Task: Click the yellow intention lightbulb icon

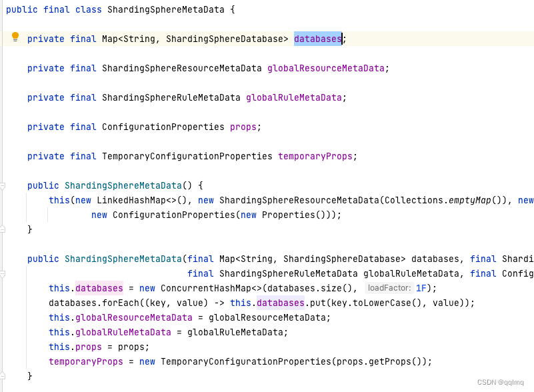Action: [x=14, y=39]
